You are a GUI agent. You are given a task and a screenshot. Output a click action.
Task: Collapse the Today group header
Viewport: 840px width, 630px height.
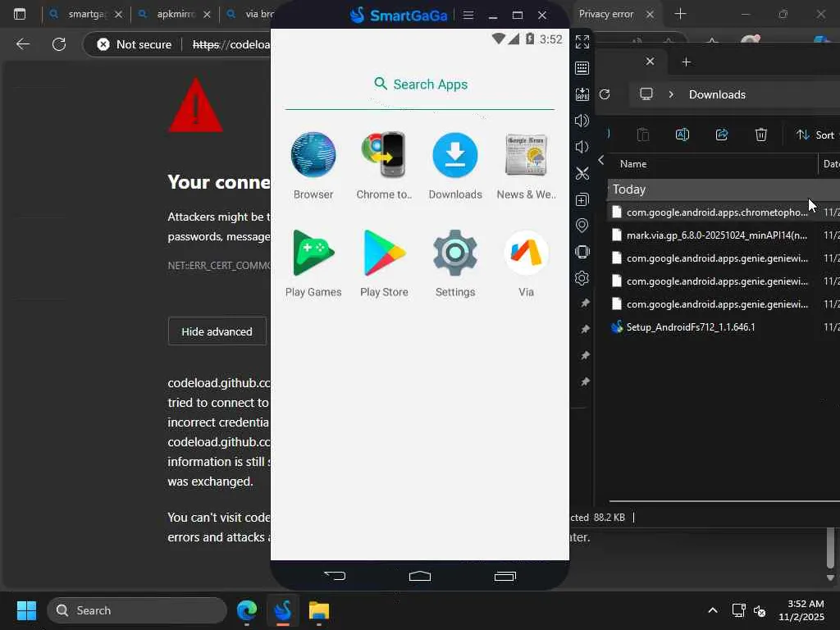[x=724, y=189]
